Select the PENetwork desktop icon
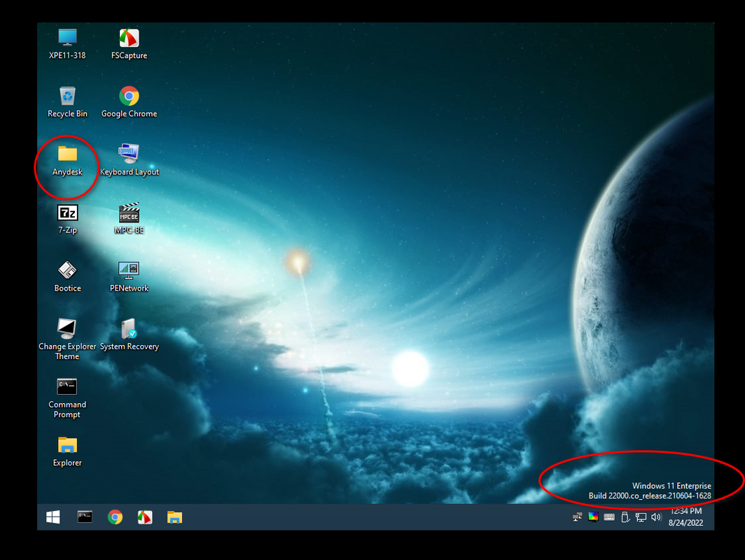This screenshot has height=560, width=745. pyautogui.click(x=129, y=277)
